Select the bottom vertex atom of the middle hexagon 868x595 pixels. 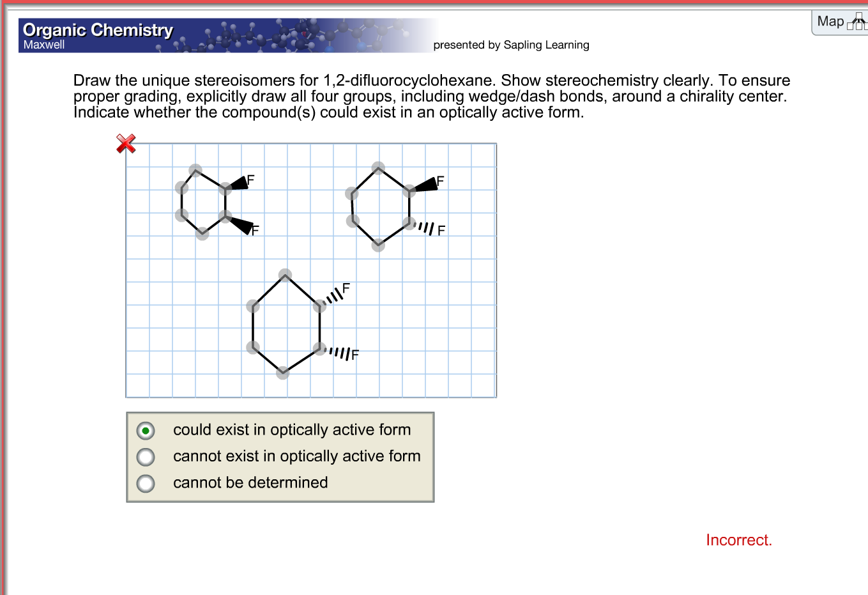point(377,245)
